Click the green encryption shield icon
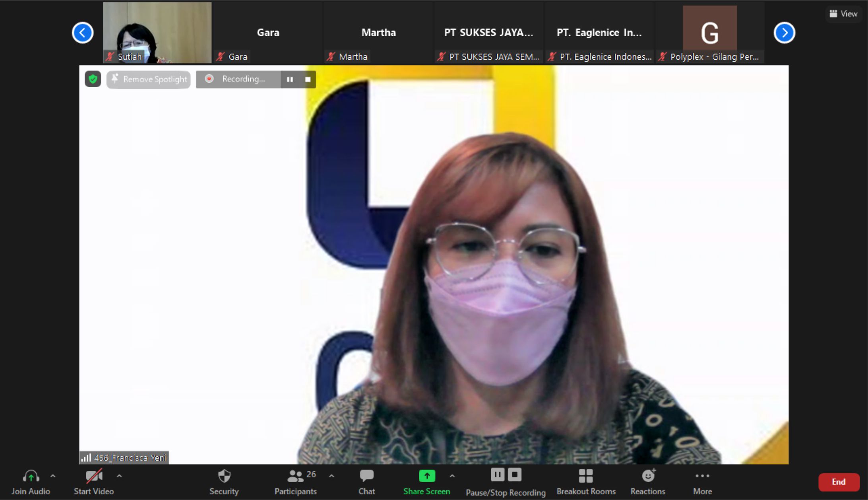 coord(93,79)
